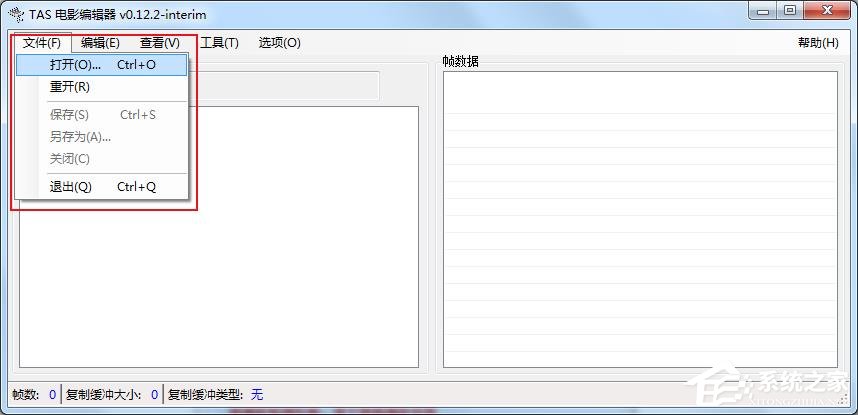The height and width of the screenshot is (415, 858).
Task: Click the 保存(S) menu entry
Action: point(70,115)
